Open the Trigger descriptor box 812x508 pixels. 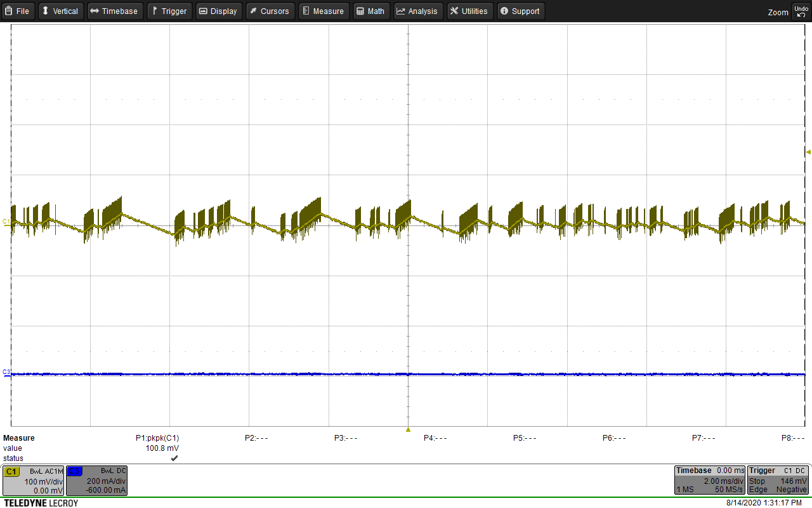(778, 480)
